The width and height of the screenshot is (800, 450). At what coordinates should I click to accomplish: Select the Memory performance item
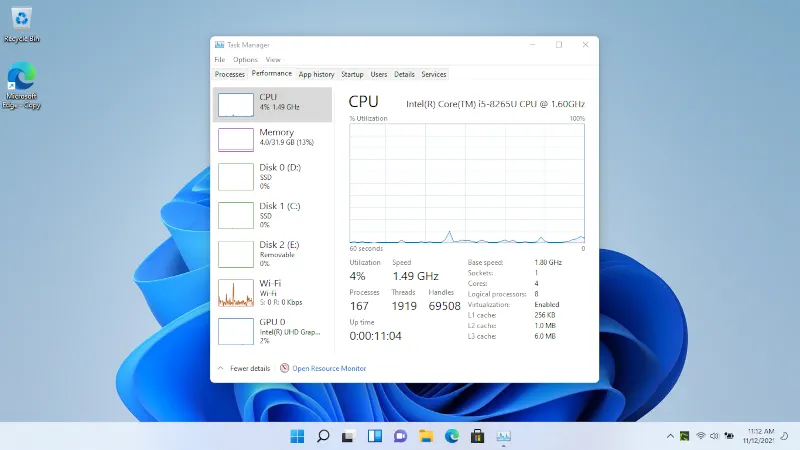tap(272, 139)
